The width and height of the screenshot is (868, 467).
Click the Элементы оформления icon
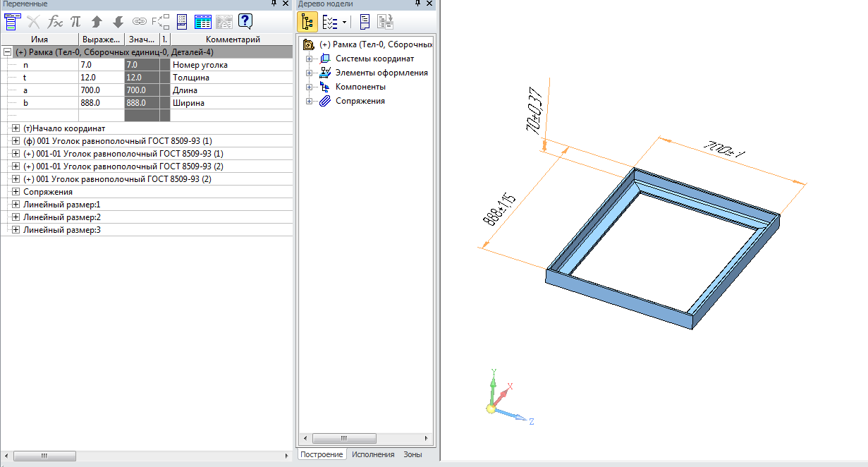coord(325,73)
